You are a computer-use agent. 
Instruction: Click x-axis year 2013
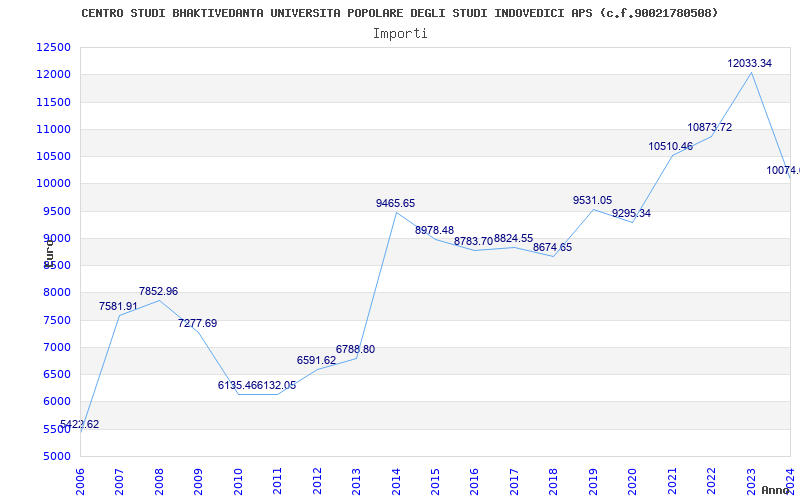356,481
